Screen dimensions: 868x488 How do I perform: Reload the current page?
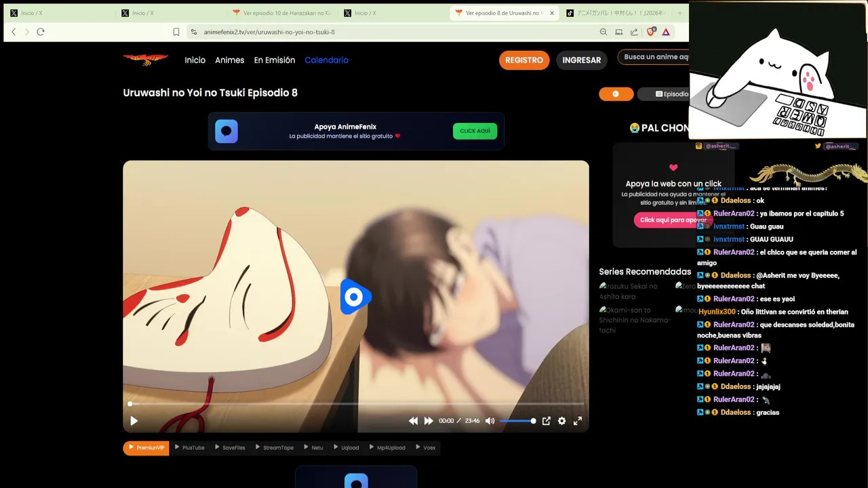(x=41, y=32)
